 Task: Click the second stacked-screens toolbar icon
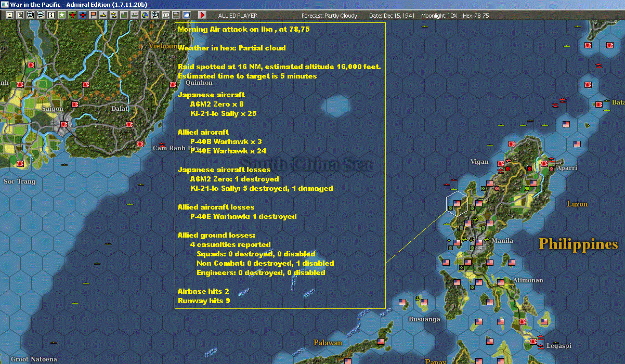click(41, 15)
